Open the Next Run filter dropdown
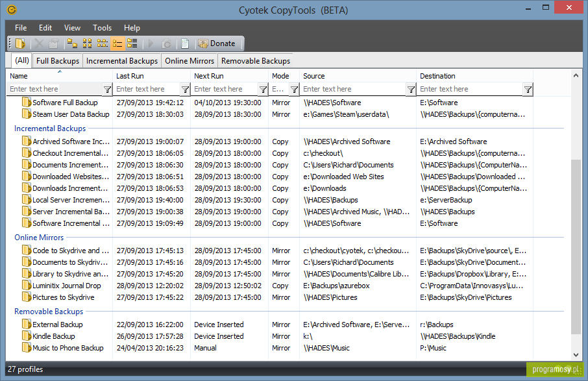 coord(263,90)
